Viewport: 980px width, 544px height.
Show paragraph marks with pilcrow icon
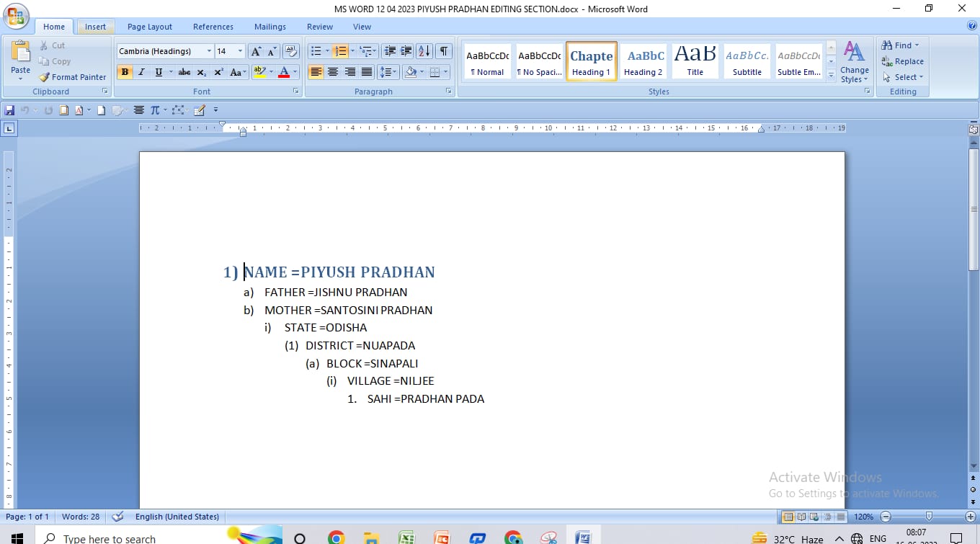[x=444, y=51]
